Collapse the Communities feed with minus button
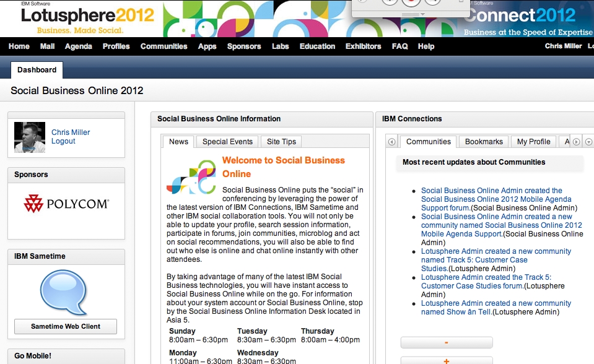The height and width of the screenshot is (364, 594). click(446, 342)
